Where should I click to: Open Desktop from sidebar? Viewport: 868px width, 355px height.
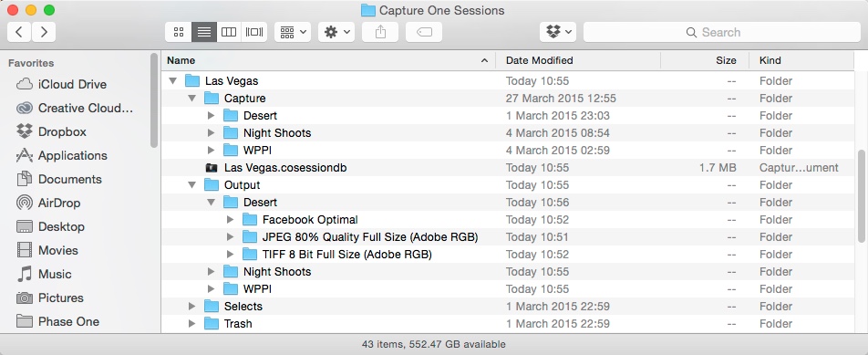50,227
